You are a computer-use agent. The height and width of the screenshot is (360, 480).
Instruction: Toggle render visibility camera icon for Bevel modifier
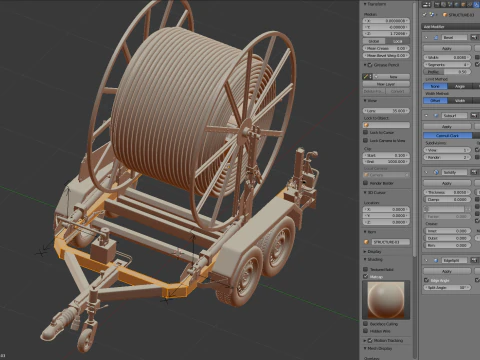point(474,37)
